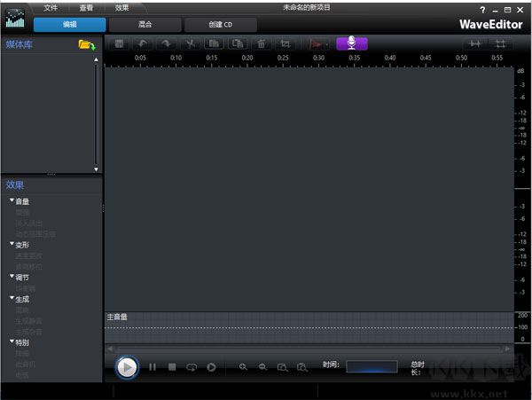Collapse the 调节 effects group
Image resolution: width=532 pixels, height=400 pixels.
pyautogui.click(x=12, y=277)
